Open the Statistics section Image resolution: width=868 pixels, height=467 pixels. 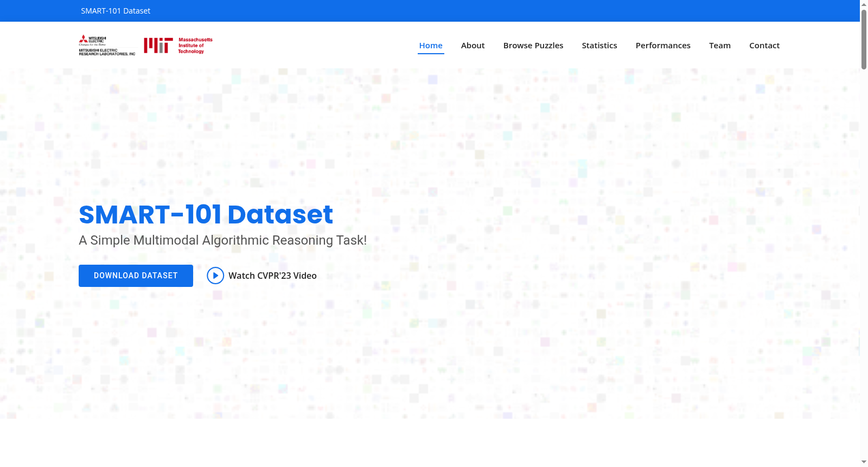(599, 46)
